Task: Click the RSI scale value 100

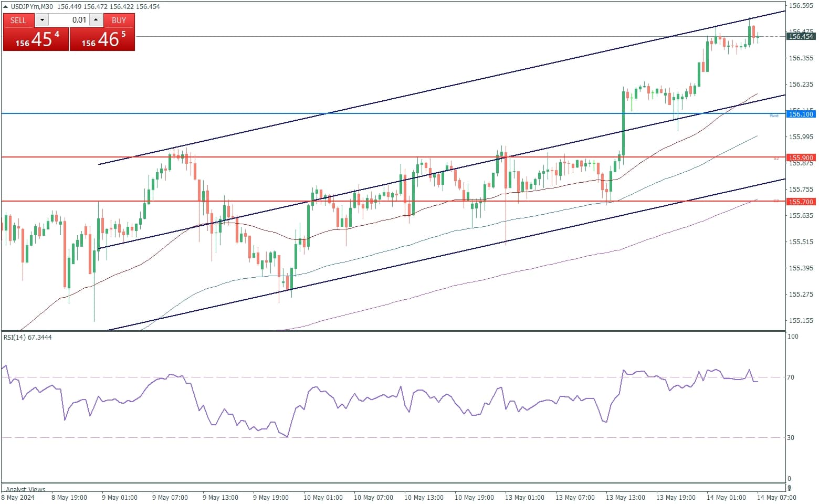Action: 793,337
